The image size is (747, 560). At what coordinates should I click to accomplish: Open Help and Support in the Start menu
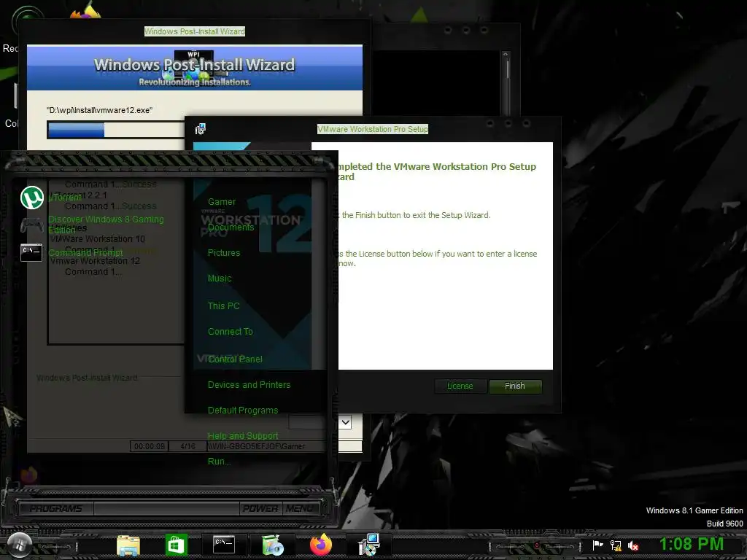coord(243,436)
